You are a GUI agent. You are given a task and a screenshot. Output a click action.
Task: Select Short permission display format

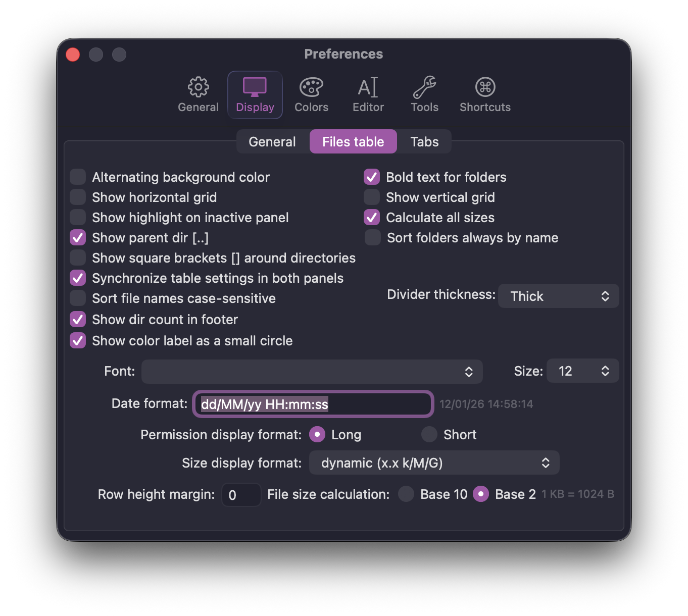429,434
